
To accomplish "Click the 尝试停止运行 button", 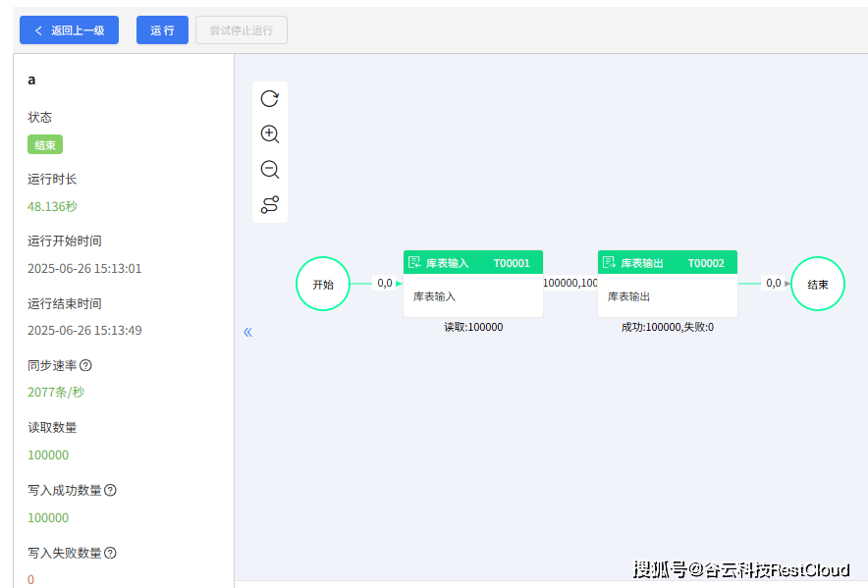I will click(242, 30).
